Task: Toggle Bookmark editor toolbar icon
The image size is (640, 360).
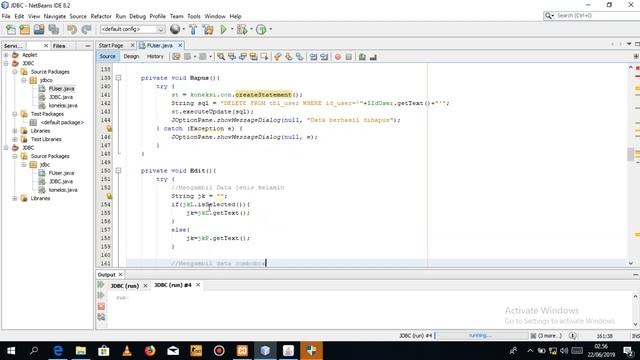Action: (x=300, y=57)
